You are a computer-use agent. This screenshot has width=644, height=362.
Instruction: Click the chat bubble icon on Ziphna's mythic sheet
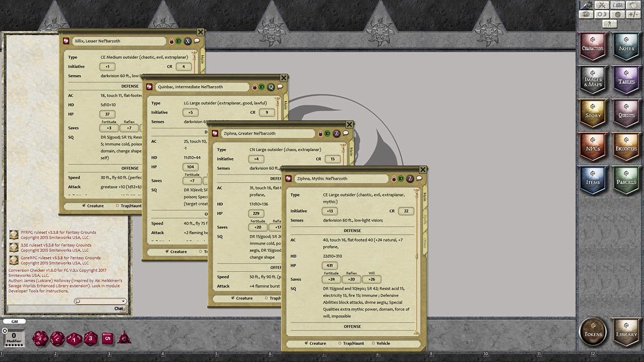pos(419,178)
